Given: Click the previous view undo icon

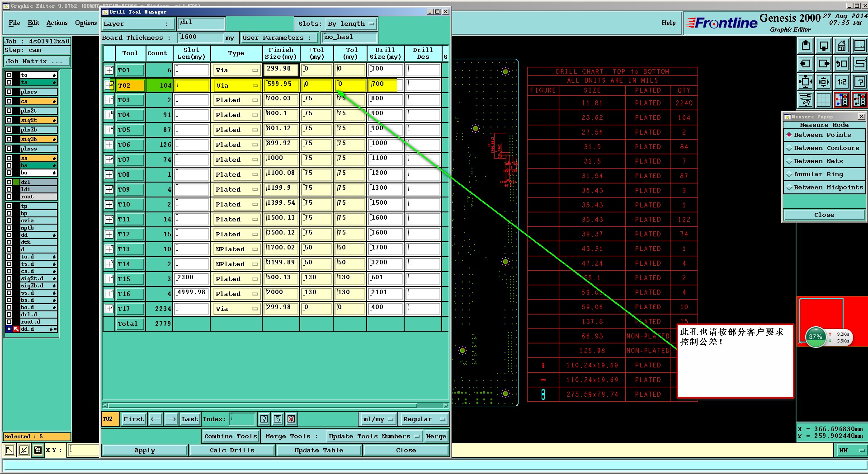Looking at the screenshot, I should click(841, 64).
